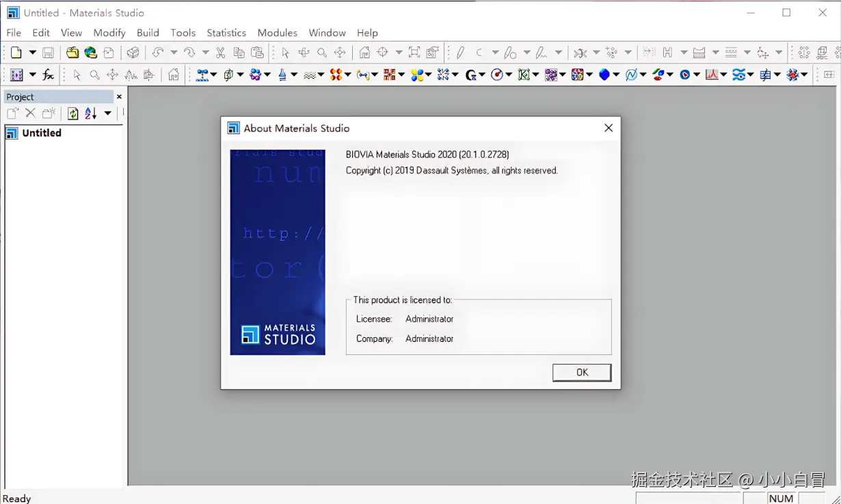Viewport: 841px width, 504px height.
Task: Click the delete X icon in Project toolbar
Action: tap(30, 114)
